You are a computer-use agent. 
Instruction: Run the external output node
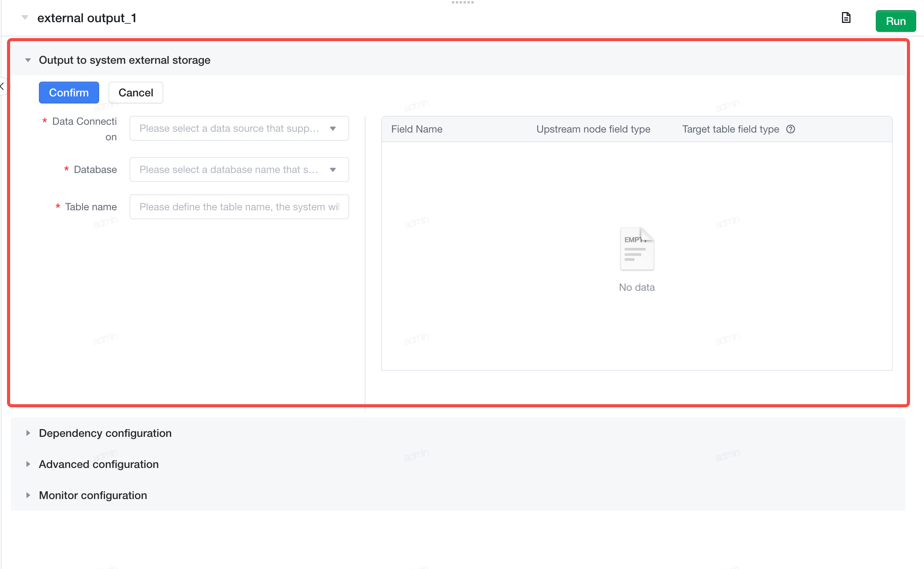[896, 21]
